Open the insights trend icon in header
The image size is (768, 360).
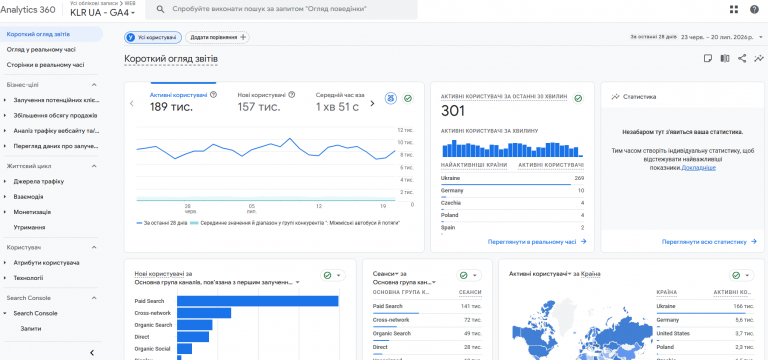pos(759,58)
